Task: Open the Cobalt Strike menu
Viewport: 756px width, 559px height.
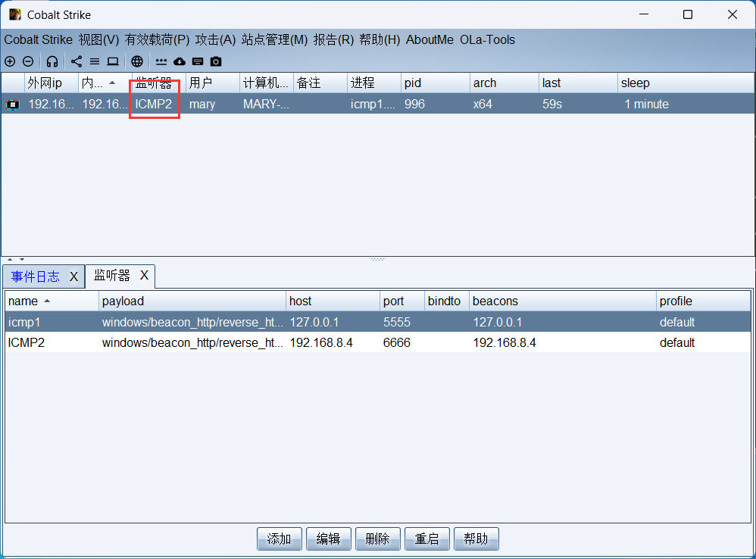Action: [x=39, y=40]
